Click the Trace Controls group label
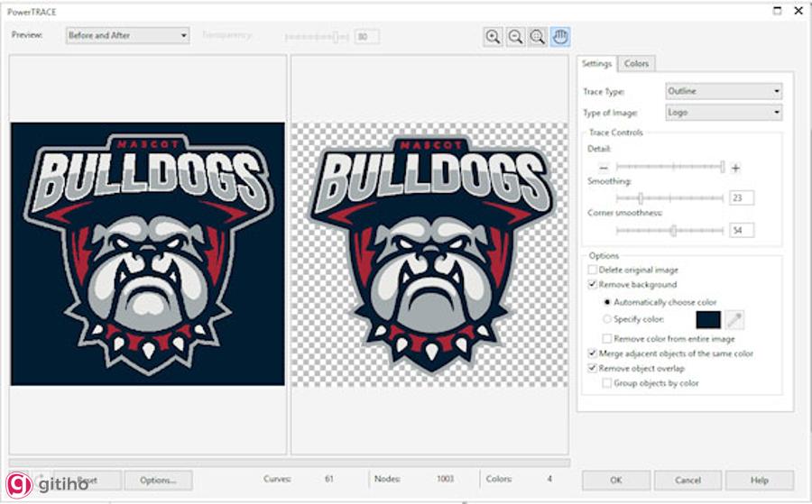Viewport: 812px width, 504px height. tap(615, 133)
